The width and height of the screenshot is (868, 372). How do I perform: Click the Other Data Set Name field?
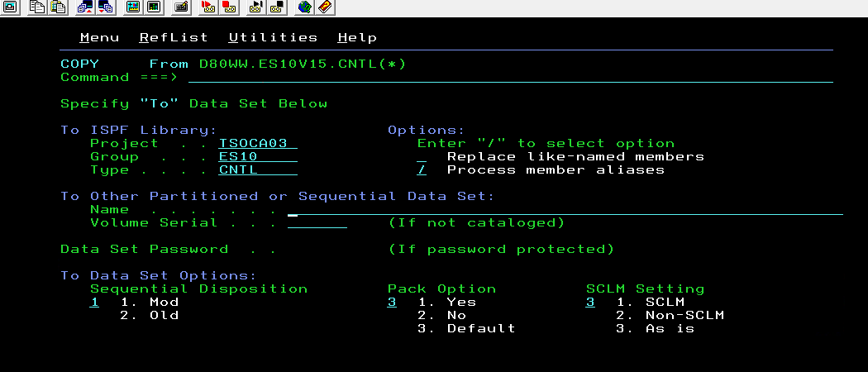(565, 210)
